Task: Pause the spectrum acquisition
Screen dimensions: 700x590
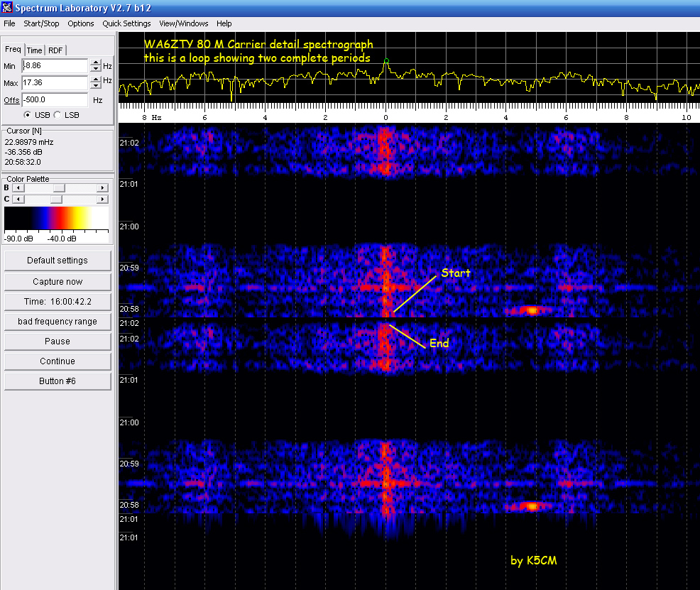Action: pos(58,342)
